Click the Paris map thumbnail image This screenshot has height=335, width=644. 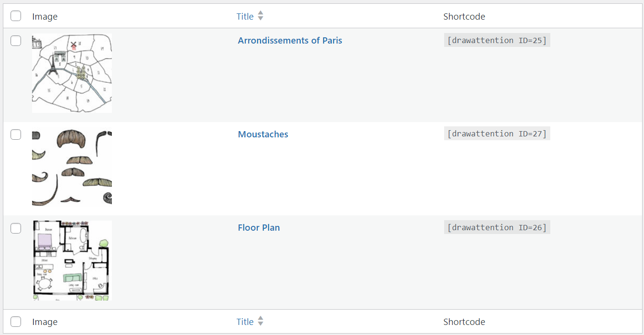pos(72,73)
